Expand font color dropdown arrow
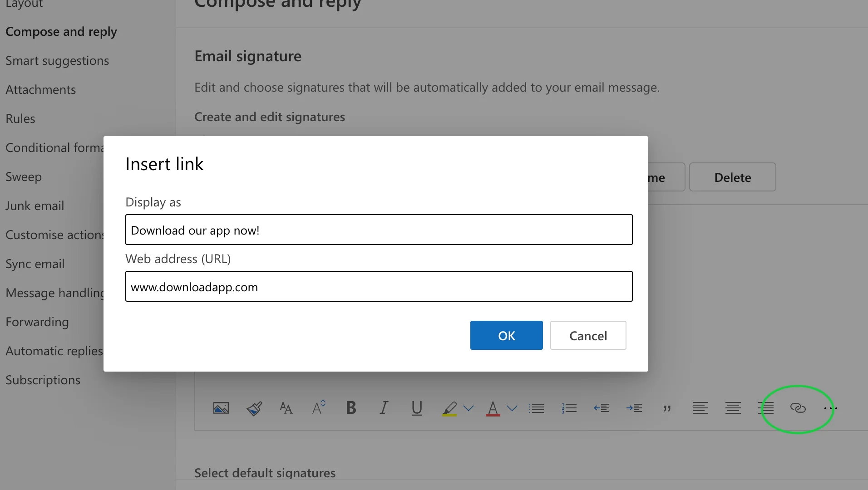The image size is (868, 490). click(x=512, y=408)
